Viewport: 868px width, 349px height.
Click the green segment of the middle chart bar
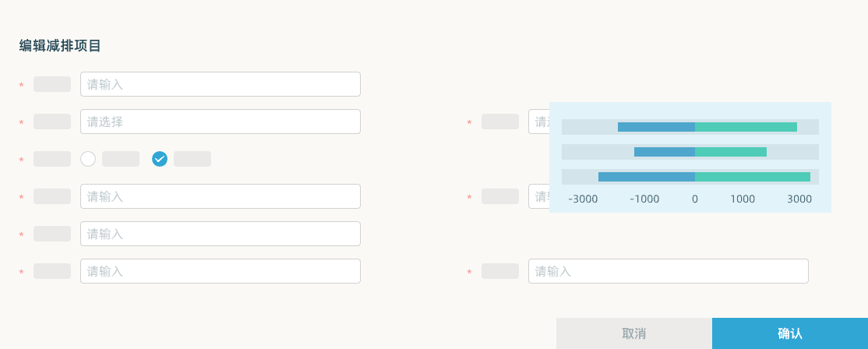(731, 152)
